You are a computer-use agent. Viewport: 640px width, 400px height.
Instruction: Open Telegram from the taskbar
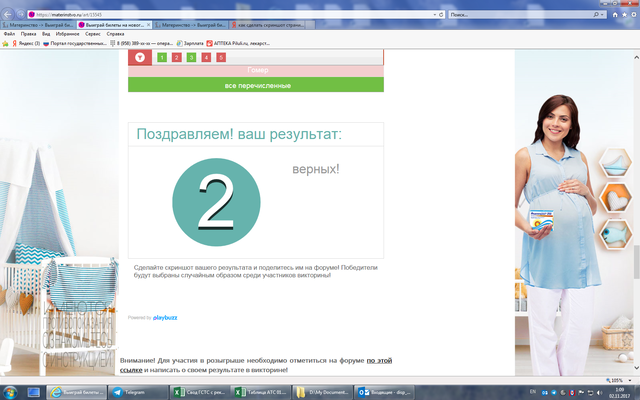coord(138,392)
